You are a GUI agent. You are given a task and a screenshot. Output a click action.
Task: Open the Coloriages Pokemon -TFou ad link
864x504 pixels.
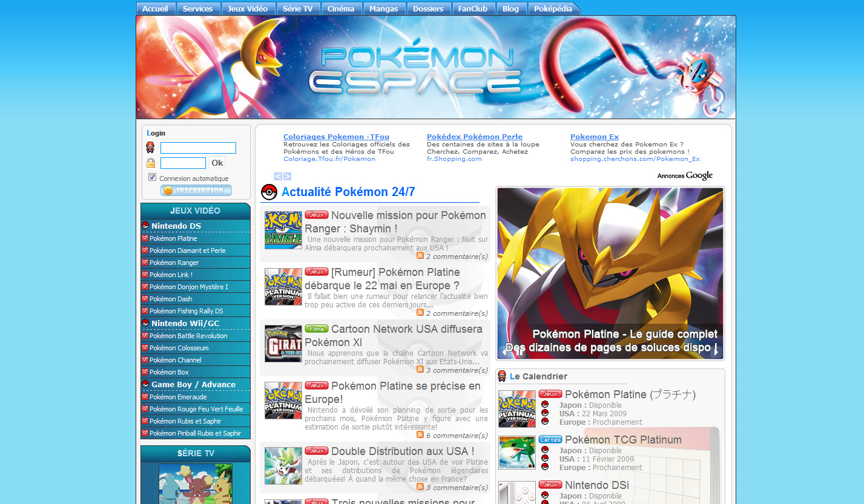tap(337, 137)
